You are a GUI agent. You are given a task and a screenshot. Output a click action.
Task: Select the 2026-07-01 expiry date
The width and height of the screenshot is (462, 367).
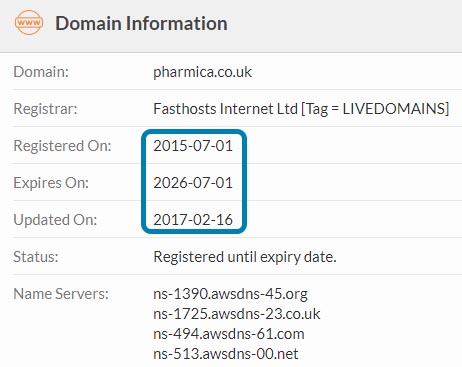click(193, 183)
